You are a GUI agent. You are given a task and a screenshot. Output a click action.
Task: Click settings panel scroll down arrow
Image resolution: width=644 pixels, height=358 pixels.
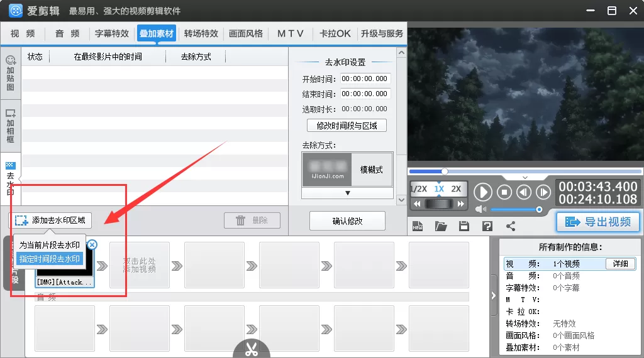pos(402,200)
